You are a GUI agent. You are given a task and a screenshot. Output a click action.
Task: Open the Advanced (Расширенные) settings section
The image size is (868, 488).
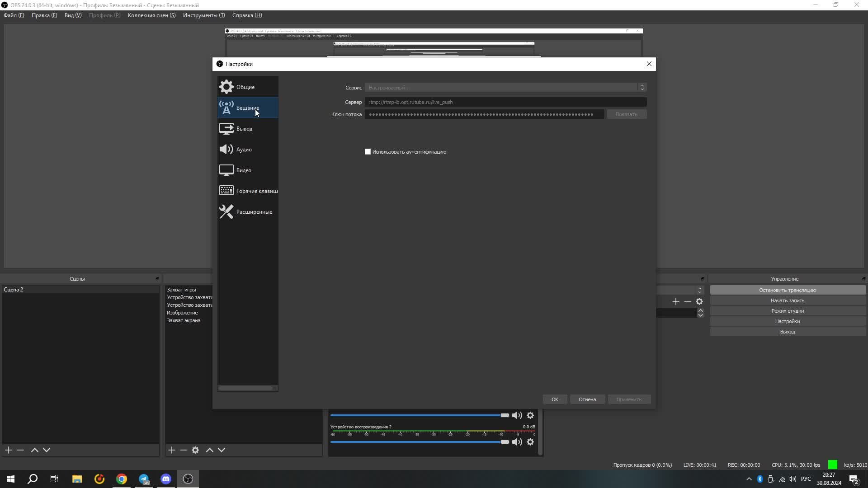pos(254,212)
